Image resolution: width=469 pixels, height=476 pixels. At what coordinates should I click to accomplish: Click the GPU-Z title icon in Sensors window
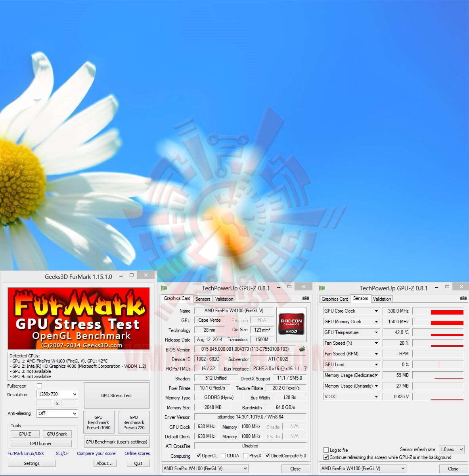click(322, 288)
